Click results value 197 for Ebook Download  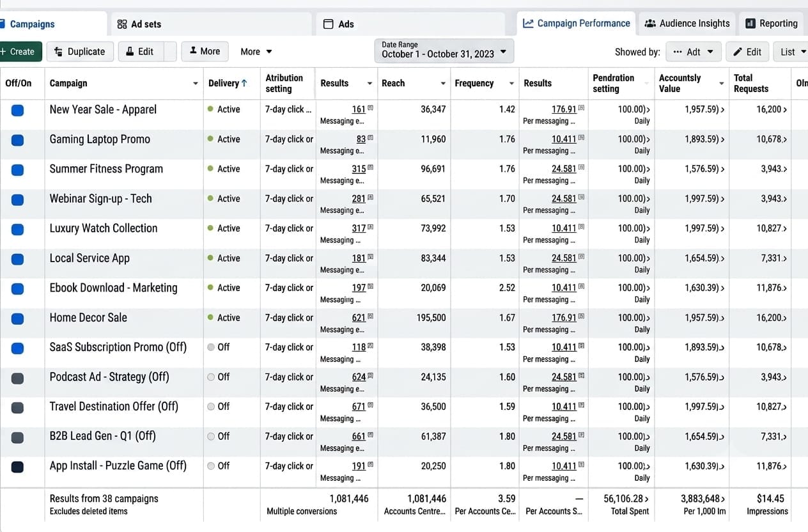tap(359, 288)
